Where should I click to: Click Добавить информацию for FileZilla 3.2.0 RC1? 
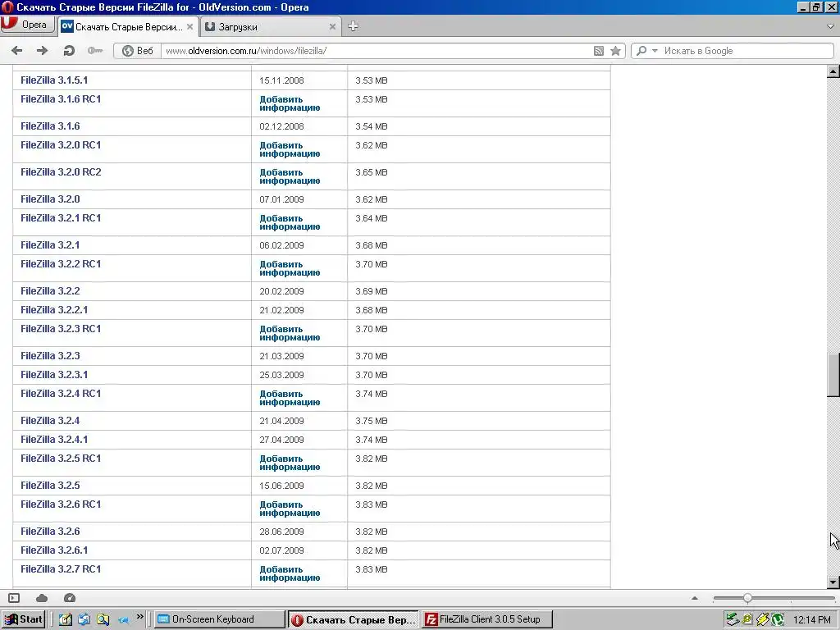click(290, 149)
